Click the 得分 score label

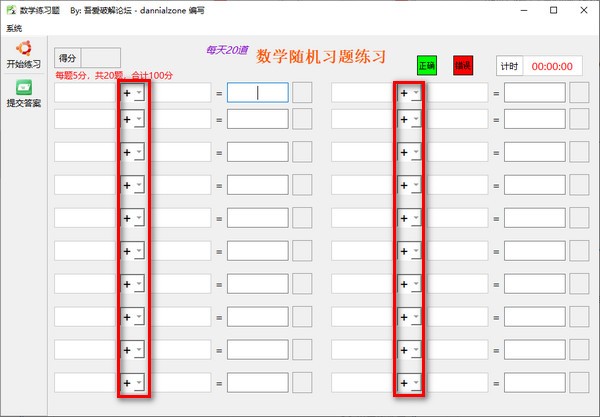[x=68, y=58]
